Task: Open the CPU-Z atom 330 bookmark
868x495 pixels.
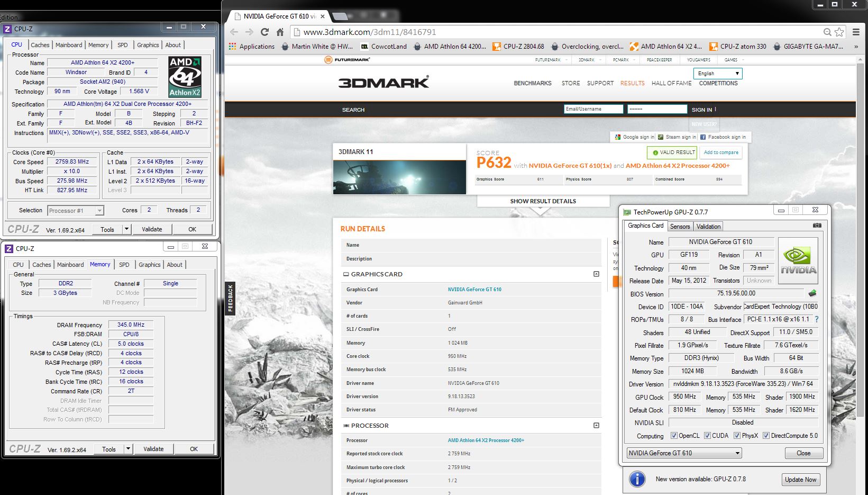Action: click(x=738, y=47)
